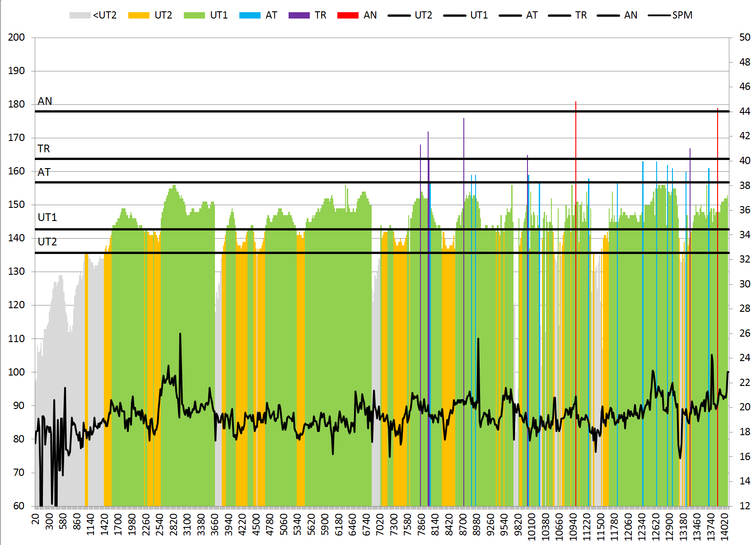
Task: Click the left axis value 200
Action: tap(16, 38)
